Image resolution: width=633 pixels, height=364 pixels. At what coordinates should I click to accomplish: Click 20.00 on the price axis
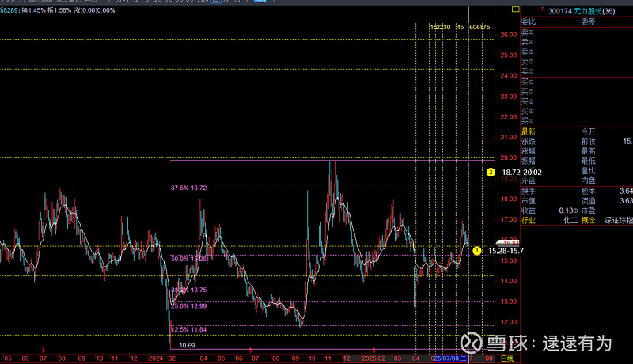(x=508, y=157)
